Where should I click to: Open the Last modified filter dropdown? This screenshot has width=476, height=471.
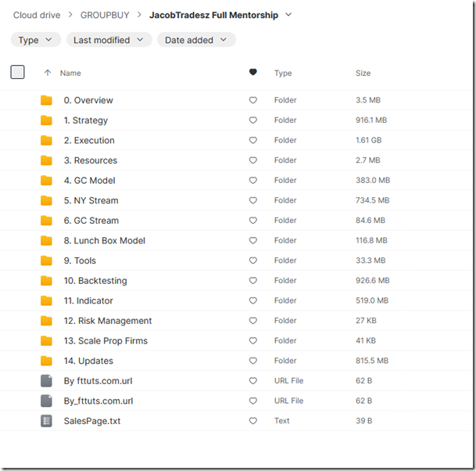[109, 40]
